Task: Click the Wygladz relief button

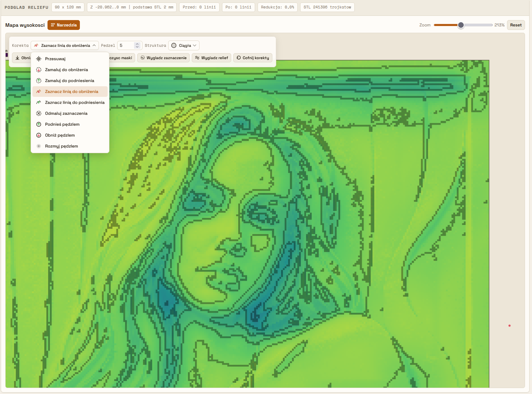Action: point(211,58)
